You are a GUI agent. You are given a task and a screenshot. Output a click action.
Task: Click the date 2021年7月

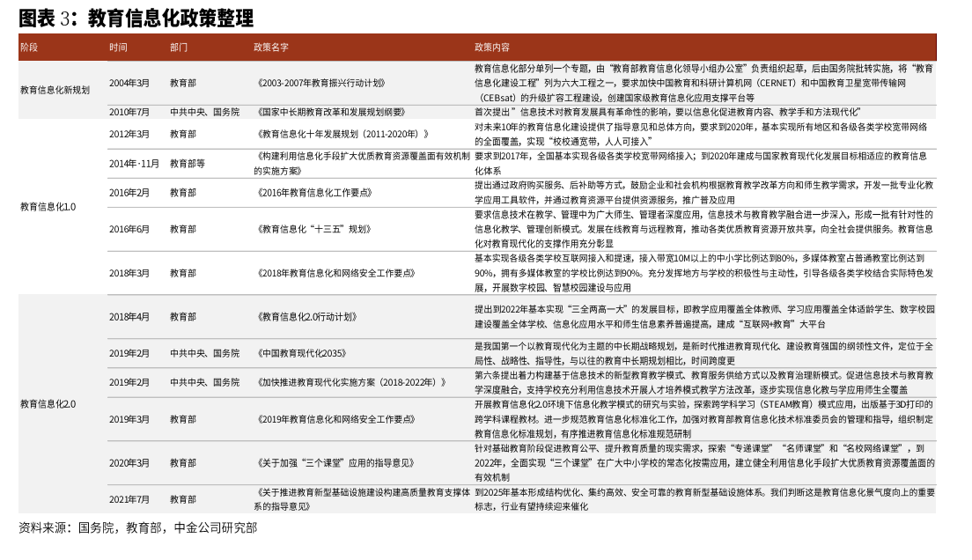click(x=129, y=499)
